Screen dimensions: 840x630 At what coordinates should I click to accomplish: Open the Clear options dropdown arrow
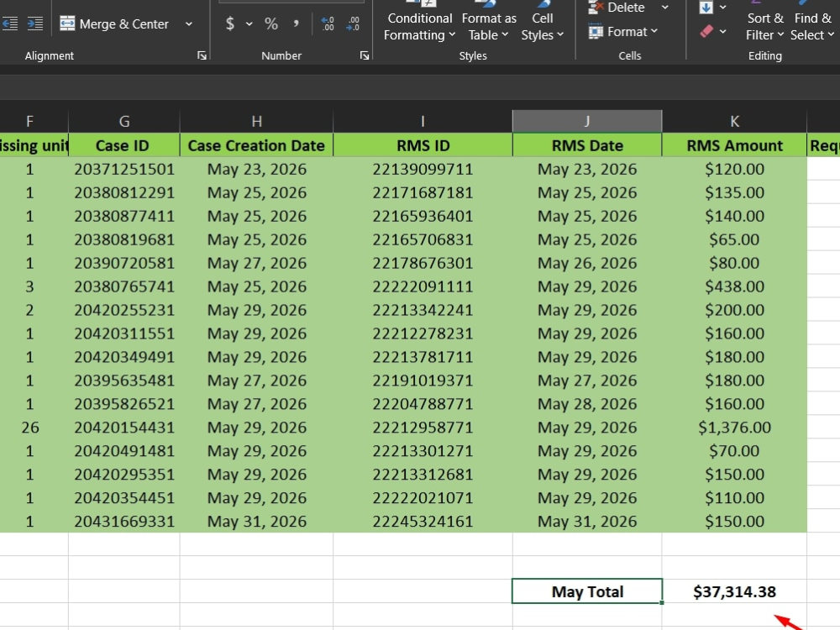[x=722, y=32]
